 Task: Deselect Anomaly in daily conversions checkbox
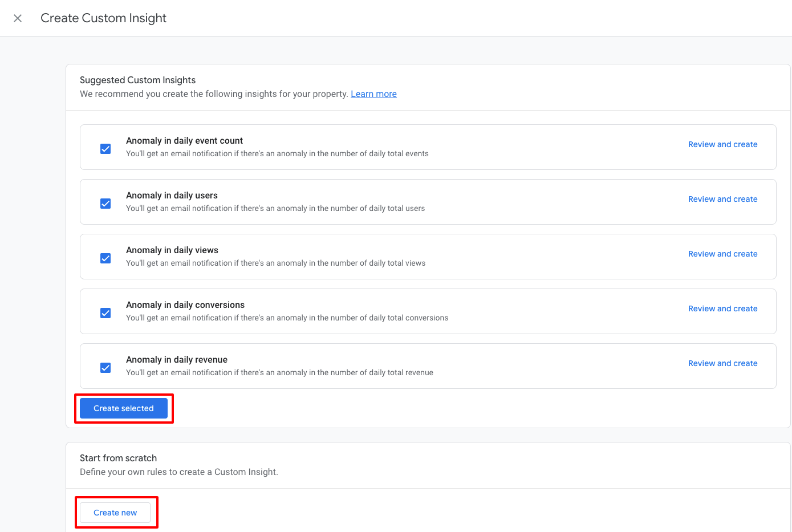(105, 313)
